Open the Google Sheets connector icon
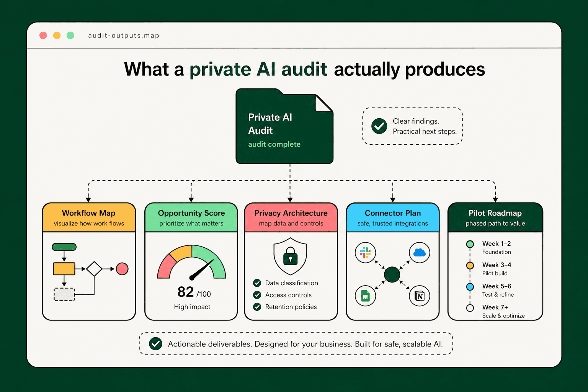The height and width of the screenshot is (392, 588). point(365,296)
